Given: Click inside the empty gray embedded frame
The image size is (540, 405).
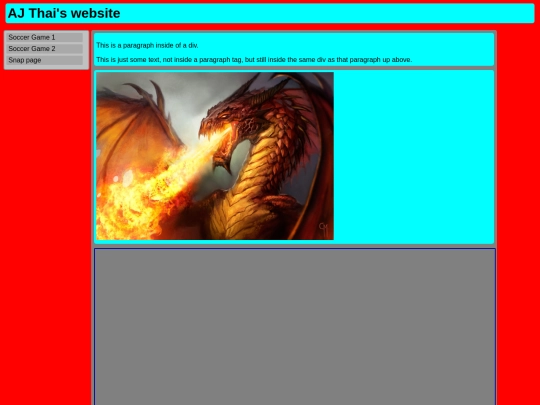Looking at the screenshot, I should pos(295,326).
